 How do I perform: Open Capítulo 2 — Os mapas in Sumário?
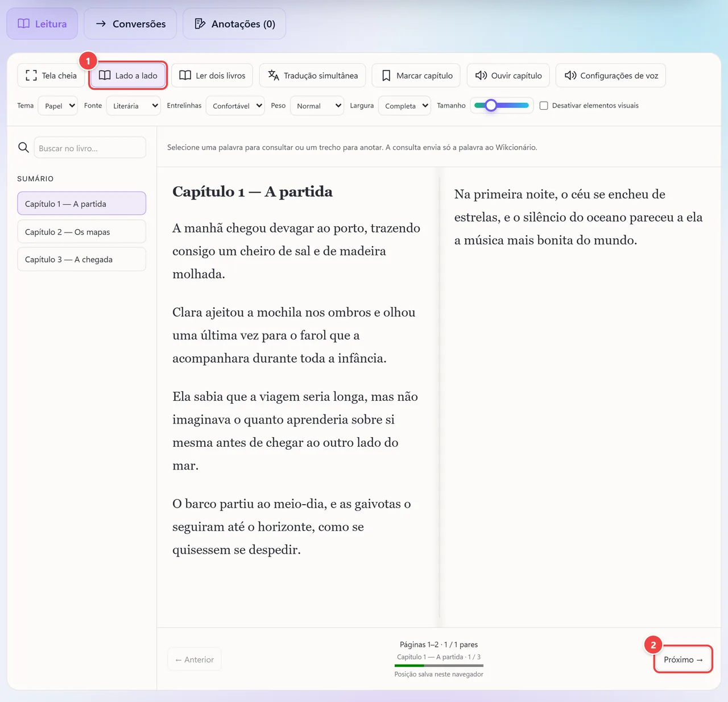tap(81, 232)
